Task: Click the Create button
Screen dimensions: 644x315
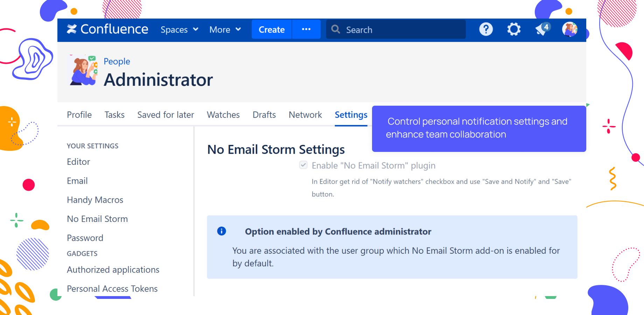Action: (272, 29)
